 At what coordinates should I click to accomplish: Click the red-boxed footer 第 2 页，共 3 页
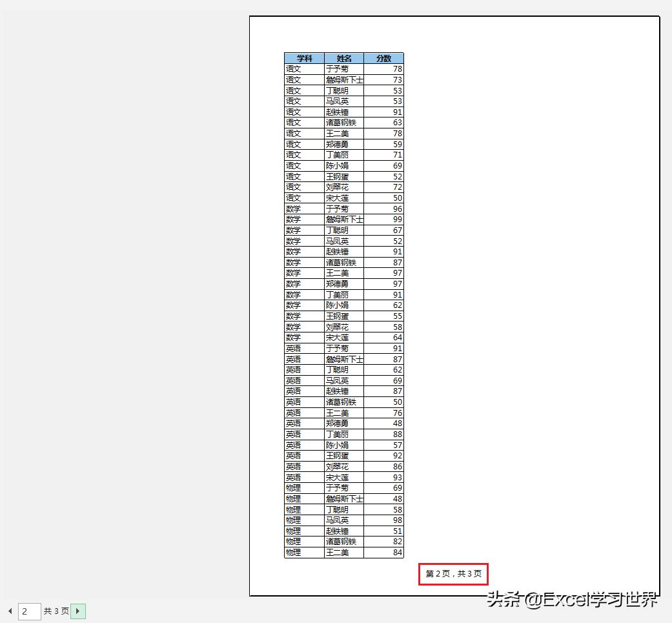pyautogui.click(x=453, y=573)
